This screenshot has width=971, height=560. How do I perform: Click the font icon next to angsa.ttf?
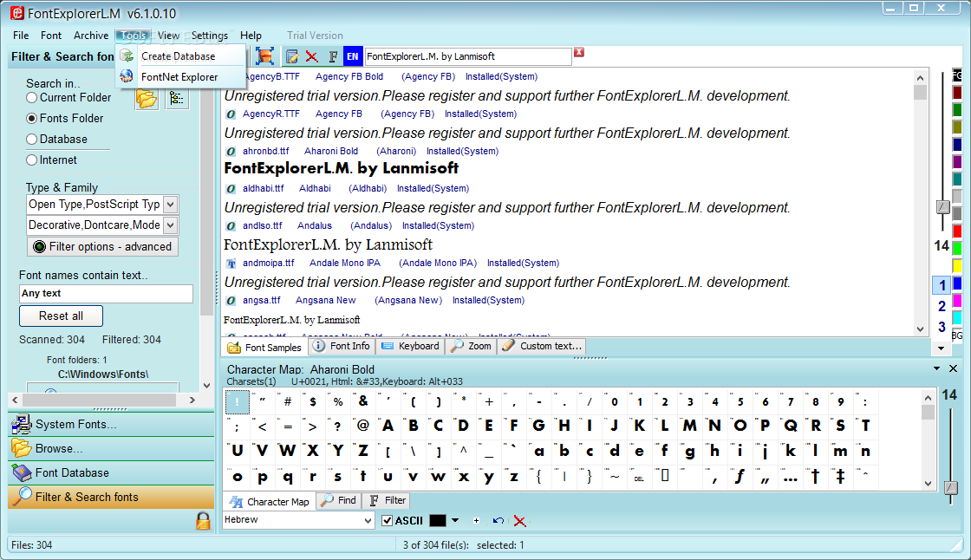point(231,301)
